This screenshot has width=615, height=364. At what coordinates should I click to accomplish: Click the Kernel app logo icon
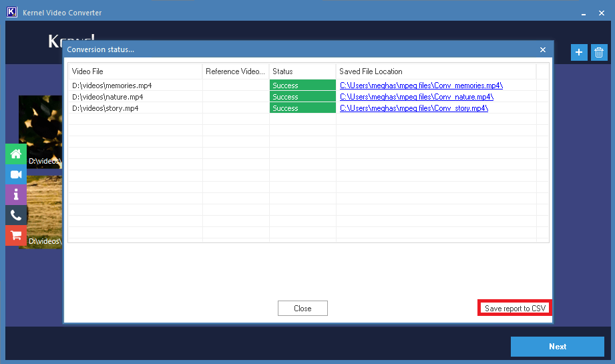[x=12, y=12]
